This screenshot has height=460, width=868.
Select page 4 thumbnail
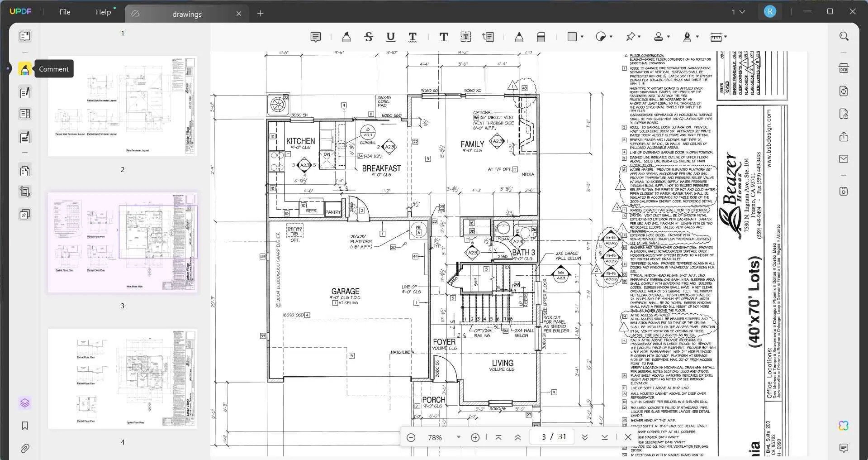click(122, 379)
